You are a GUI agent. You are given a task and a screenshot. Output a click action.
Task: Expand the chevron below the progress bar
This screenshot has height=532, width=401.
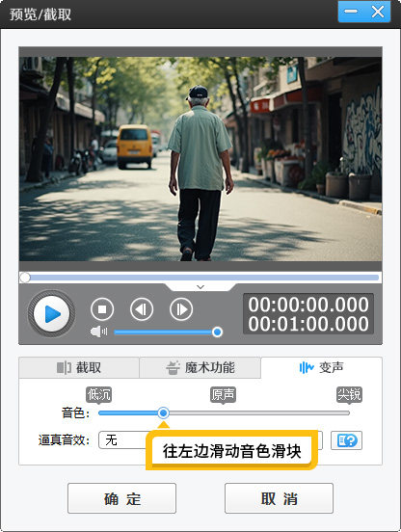click(200, 287)
